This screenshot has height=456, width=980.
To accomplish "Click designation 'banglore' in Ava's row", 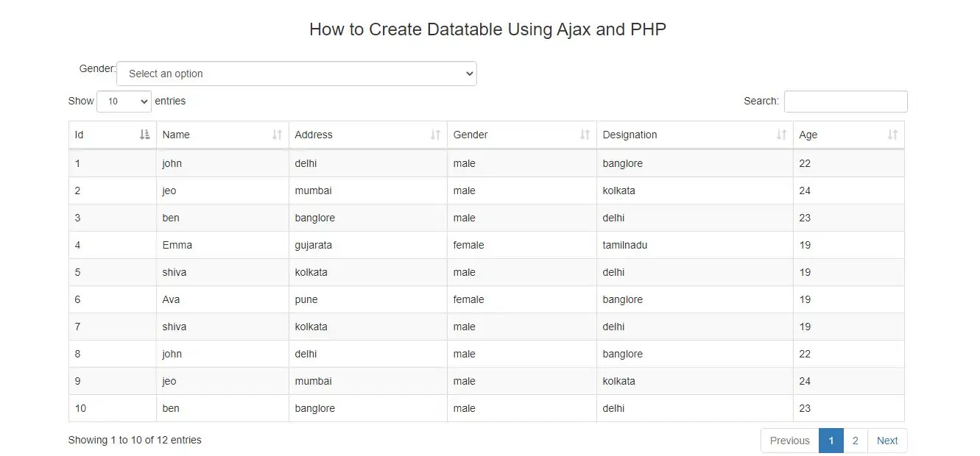I will (623, 299).
